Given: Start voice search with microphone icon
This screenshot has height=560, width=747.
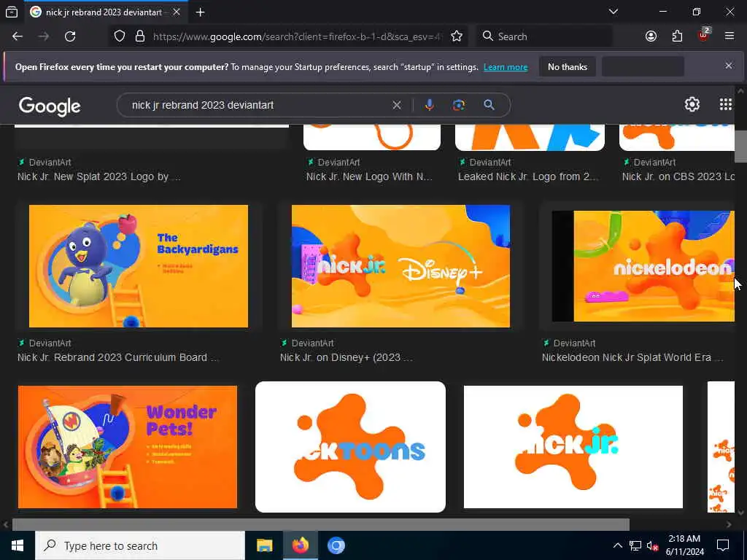Looking at the screenshot, I should coord(429,105).
